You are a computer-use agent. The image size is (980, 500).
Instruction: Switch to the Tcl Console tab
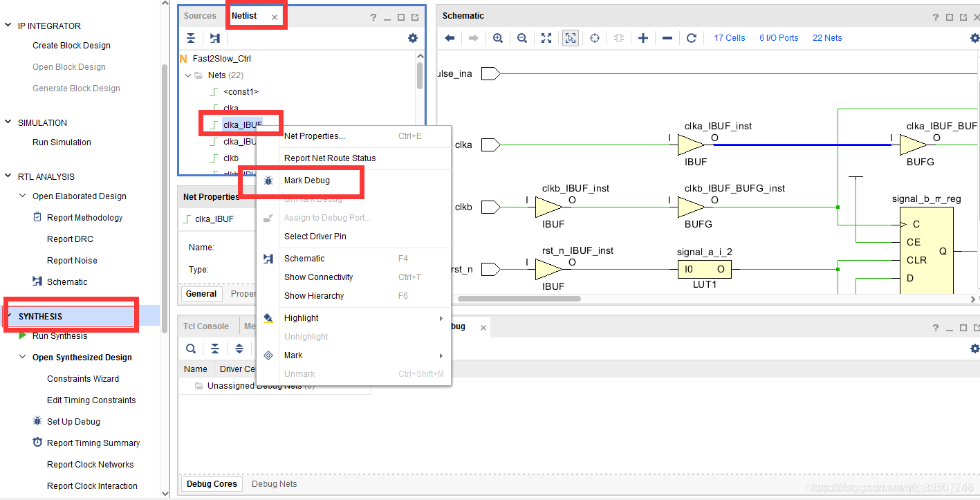(x=206, y=326)
